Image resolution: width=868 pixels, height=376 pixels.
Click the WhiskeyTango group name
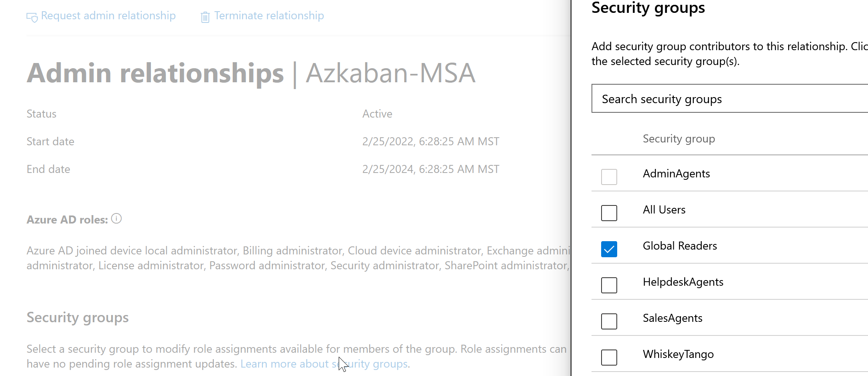click(678, 354)
